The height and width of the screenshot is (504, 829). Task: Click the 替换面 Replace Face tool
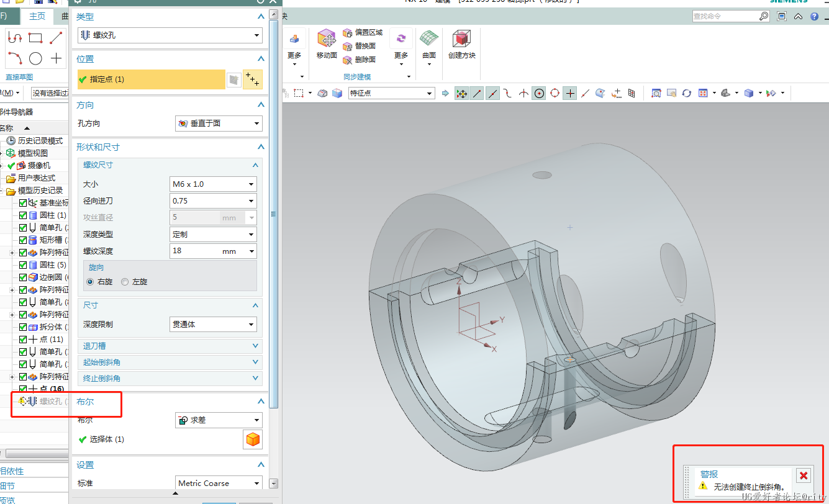click(360, 46)
